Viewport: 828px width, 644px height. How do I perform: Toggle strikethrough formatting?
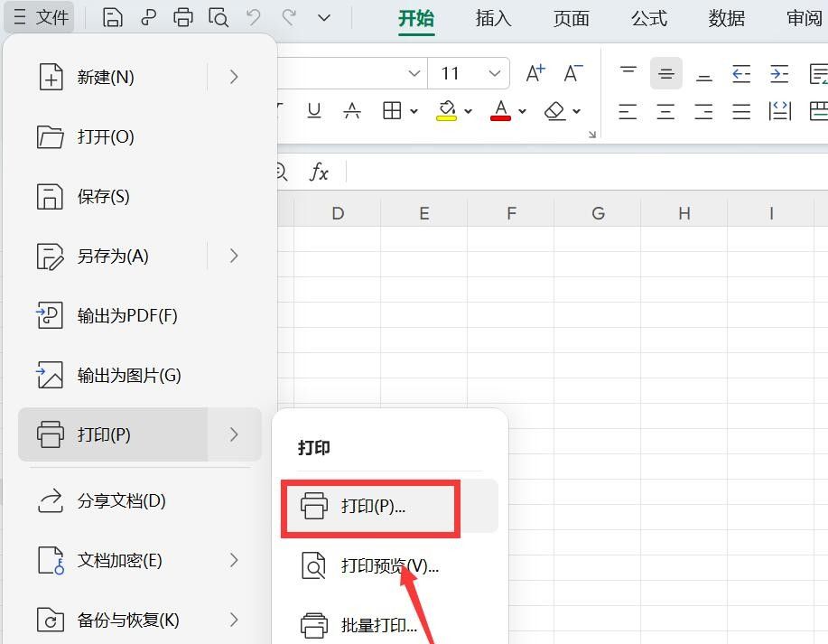point(351,110)
